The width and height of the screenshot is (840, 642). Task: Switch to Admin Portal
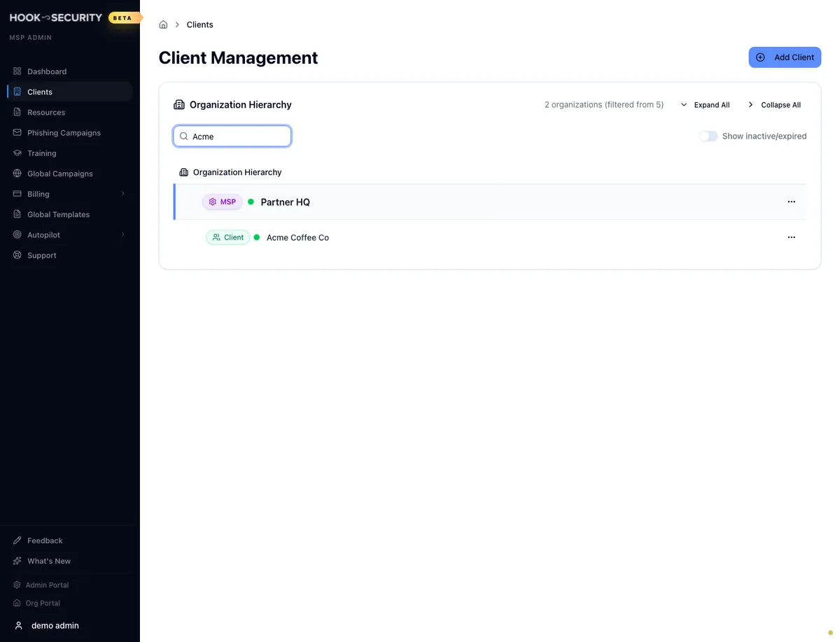[70, 585]
